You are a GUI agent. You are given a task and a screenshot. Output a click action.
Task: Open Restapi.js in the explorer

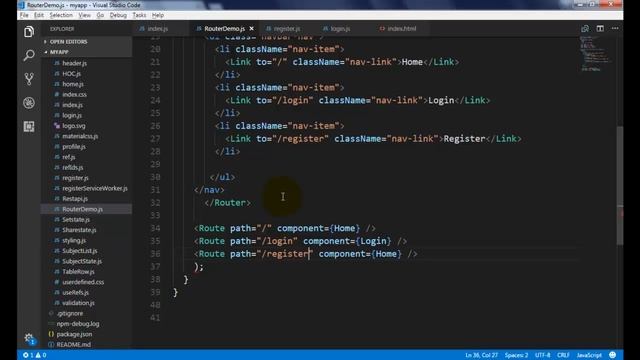click(x=75, y=199)
